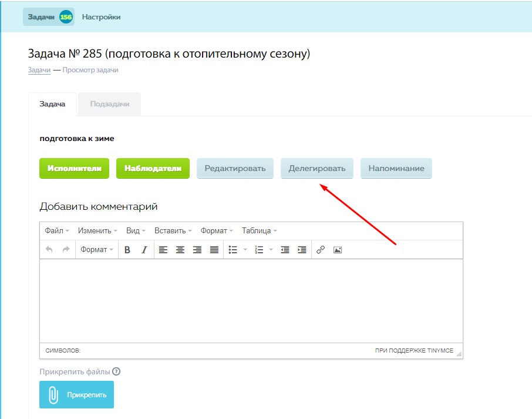Screen dimensions: 532x419
Task: Click the подготовка к зиме description text
Action: (77, 139)
